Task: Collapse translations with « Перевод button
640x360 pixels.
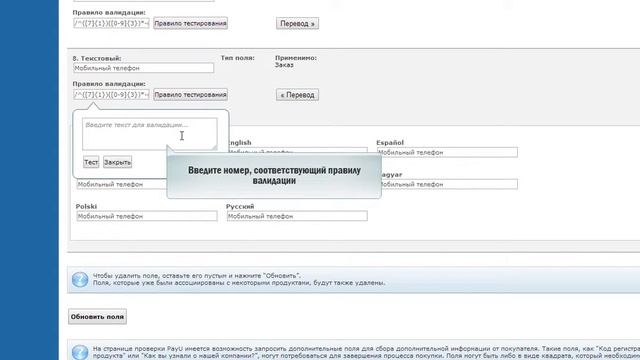Action: point(297,95)
